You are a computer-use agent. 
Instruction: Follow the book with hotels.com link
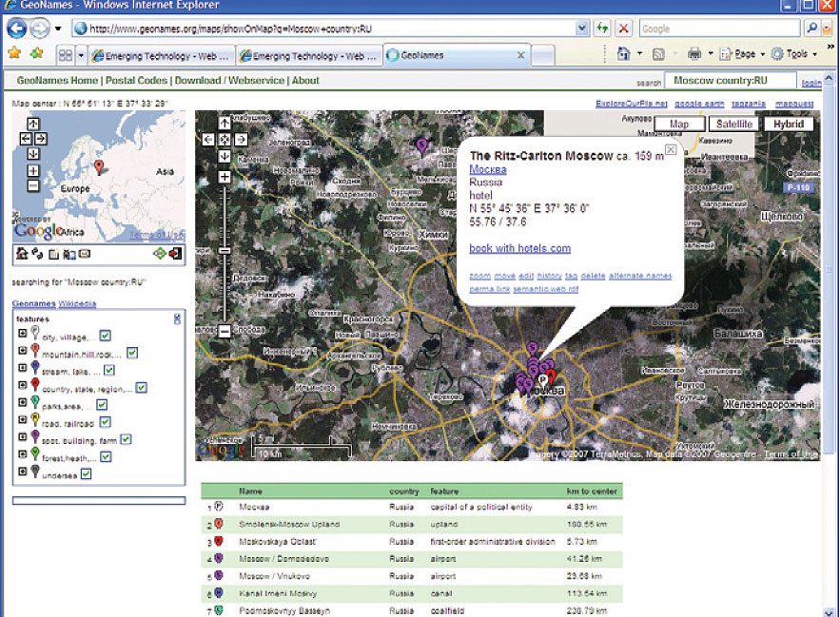tap(519, 249)
